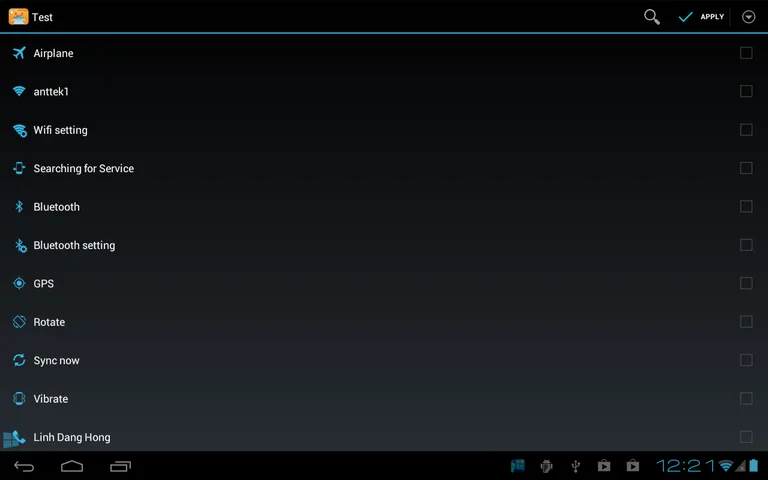Image resolution: width=768 pixels, height=480 pixels.
Task: Check the Linh Dang Hong checkbox
Action: point(746,437)
